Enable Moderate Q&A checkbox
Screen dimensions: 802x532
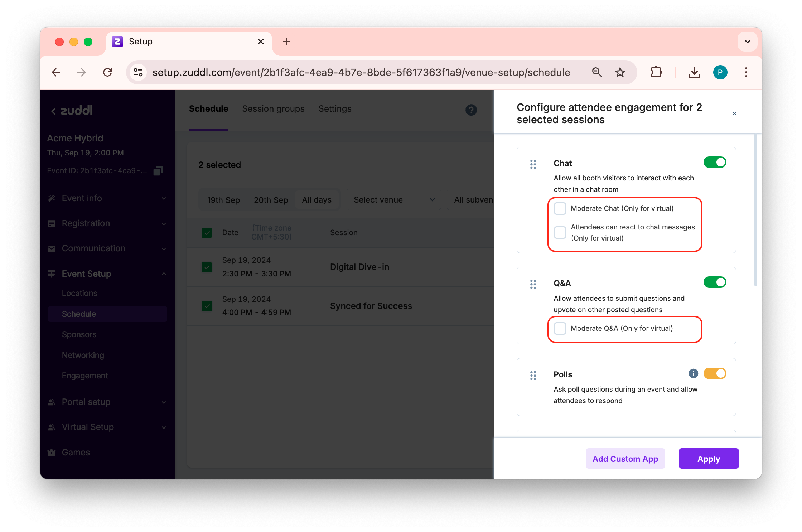tap(560, 328)
